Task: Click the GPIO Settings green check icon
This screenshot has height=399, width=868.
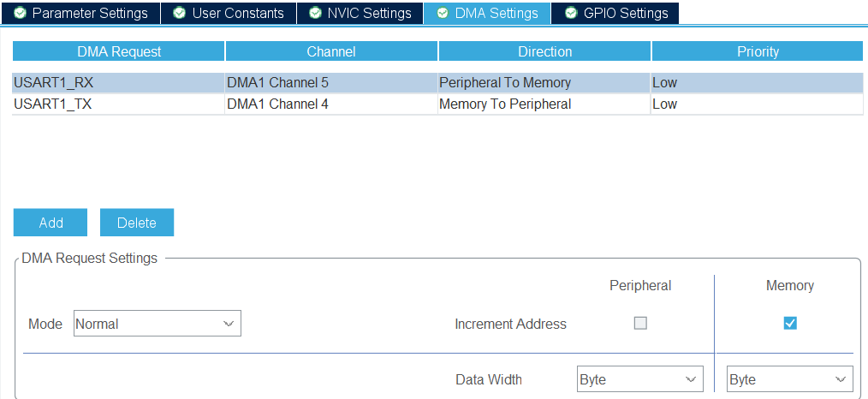Action: click(571, 13)
